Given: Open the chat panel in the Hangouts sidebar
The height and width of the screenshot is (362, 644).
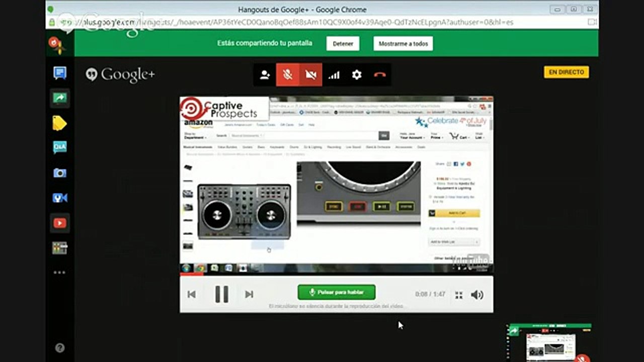Looking at the screenshot, I should coord(60,73).
